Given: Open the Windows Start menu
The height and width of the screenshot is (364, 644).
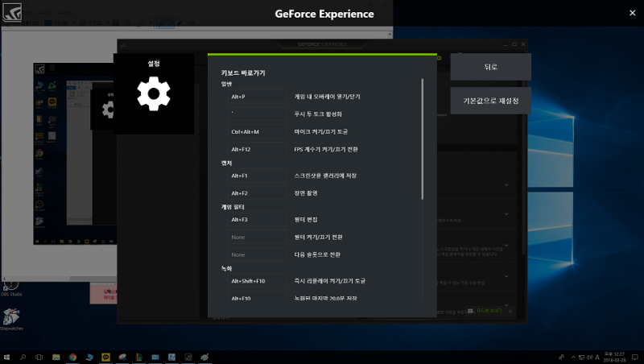Looking at the screenshot, I should 6,357.
